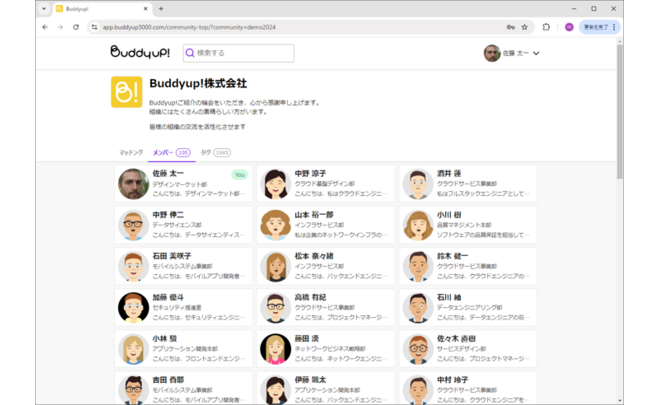Image resolution: width=660 pixels, height=405 pixels.
Task: Go back using the browser back arrow
Action: coord(45,27)
